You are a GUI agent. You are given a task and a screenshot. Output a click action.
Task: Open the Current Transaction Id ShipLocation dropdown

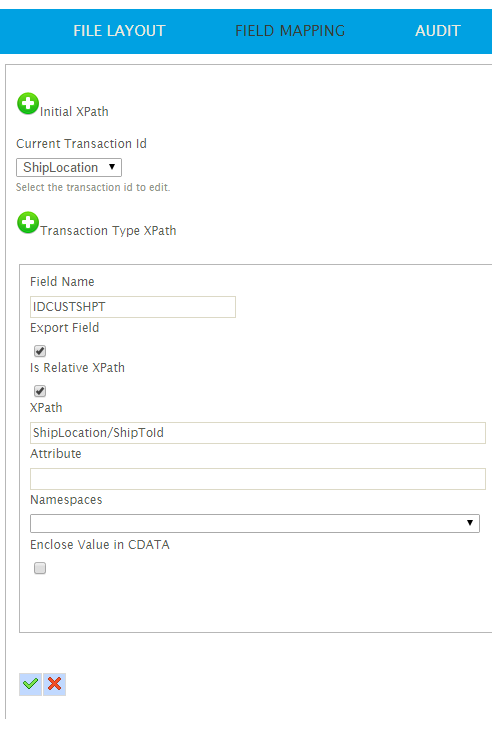pos(69,167)
